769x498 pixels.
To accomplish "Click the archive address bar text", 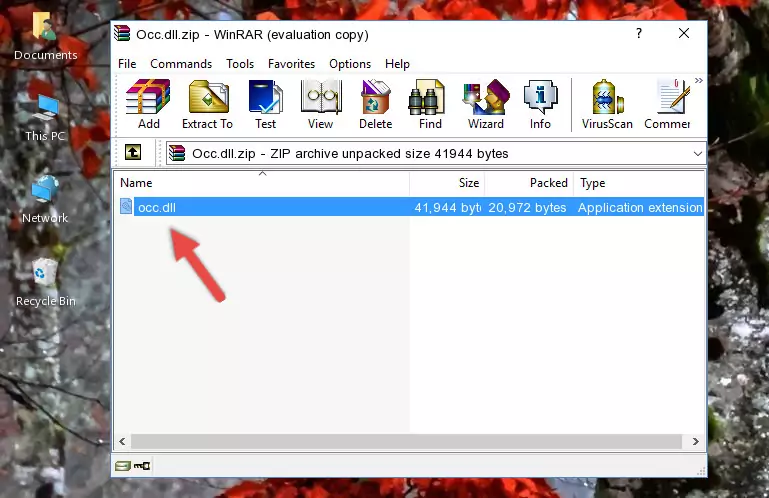I will (350, 154).
